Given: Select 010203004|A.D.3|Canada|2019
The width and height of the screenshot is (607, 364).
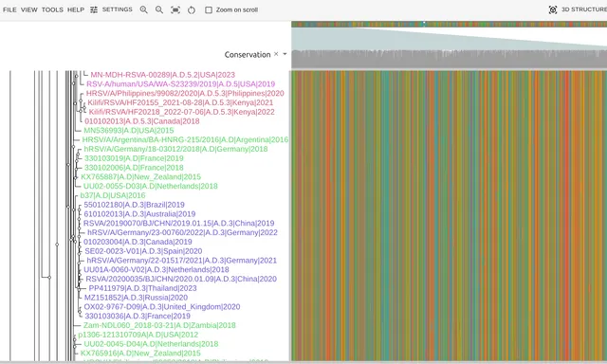Looking at the screenshot, I should point(138,242).
